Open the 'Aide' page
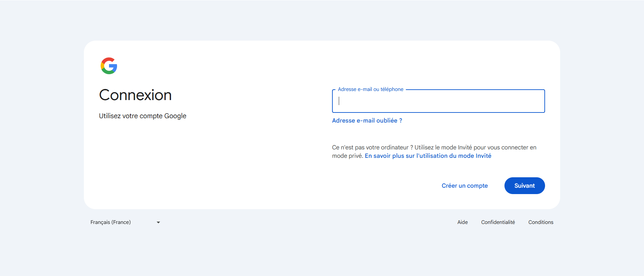The image size is (644, 276). 462,222
